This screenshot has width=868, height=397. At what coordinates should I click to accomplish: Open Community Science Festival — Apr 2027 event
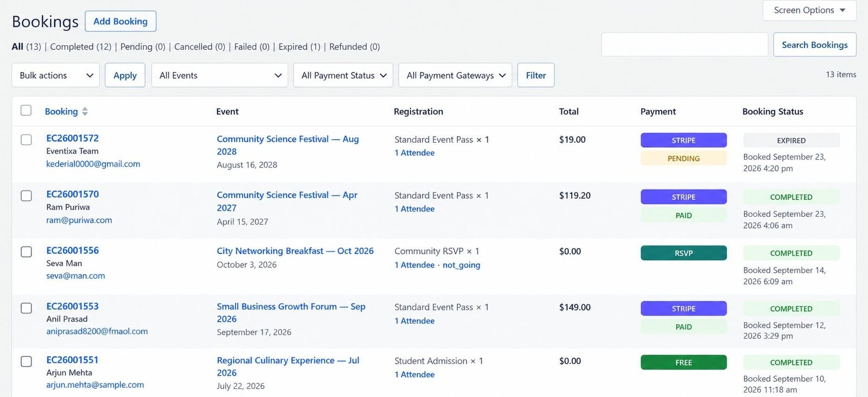click(x=287, y=201)
